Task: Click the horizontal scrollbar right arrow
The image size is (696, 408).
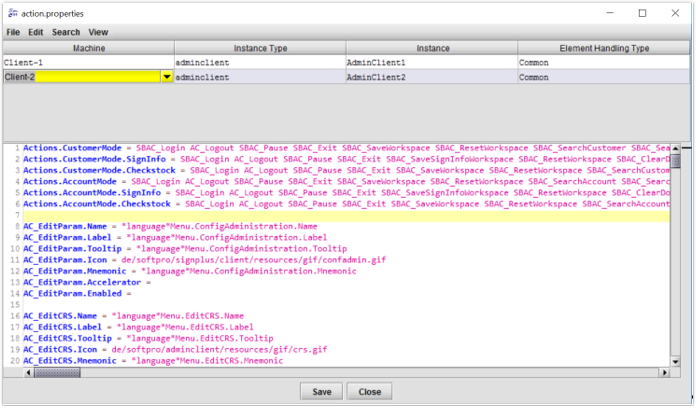Action: (x=664, y=374)
